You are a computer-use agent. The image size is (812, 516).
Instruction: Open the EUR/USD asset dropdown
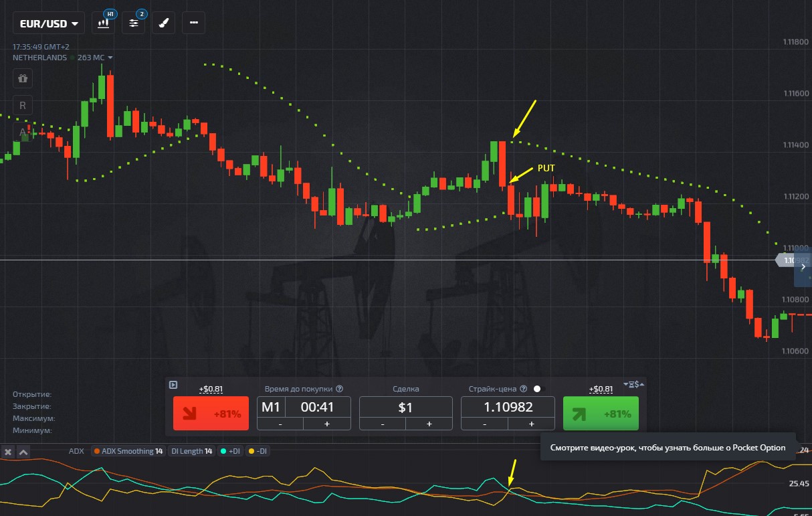click(49, 23)
